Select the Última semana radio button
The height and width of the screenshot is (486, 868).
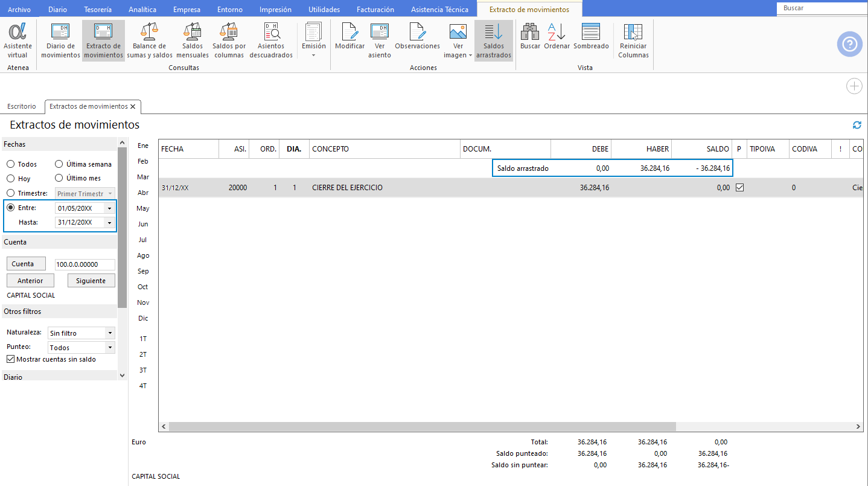59,164
